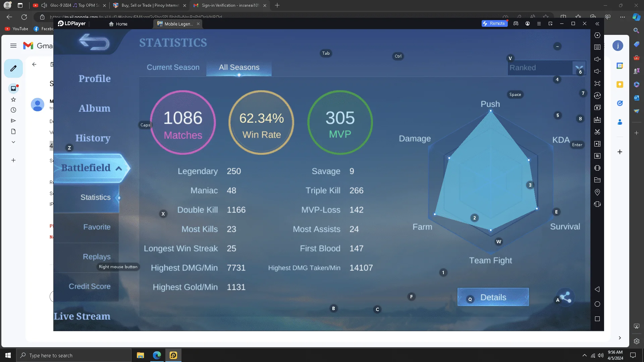Open Live Stream section
Viewport: 644px width, 362px height.
(82, 316)
